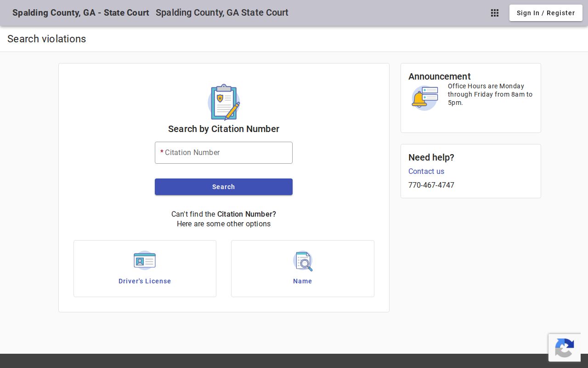Click the phone number 770-467-4747
The image size is (588, 368).
click(x=431, y=185)
